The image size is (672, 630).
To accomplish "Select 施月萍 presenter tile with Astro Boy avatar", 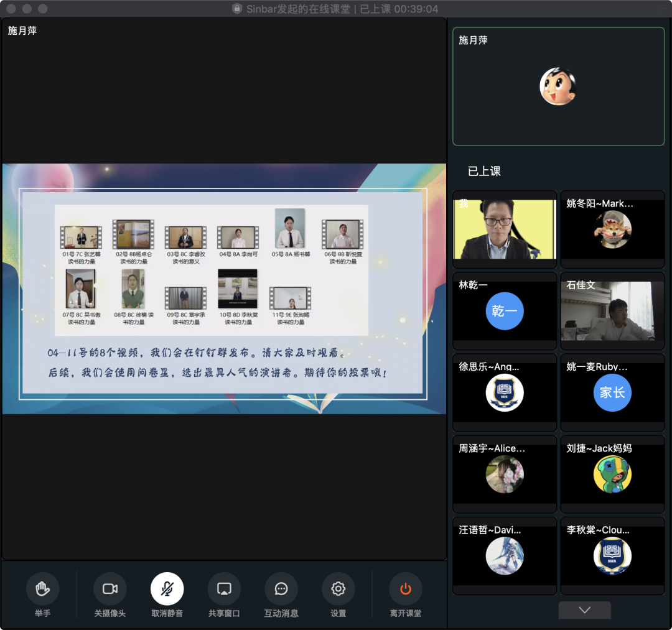I will point(558,86).
